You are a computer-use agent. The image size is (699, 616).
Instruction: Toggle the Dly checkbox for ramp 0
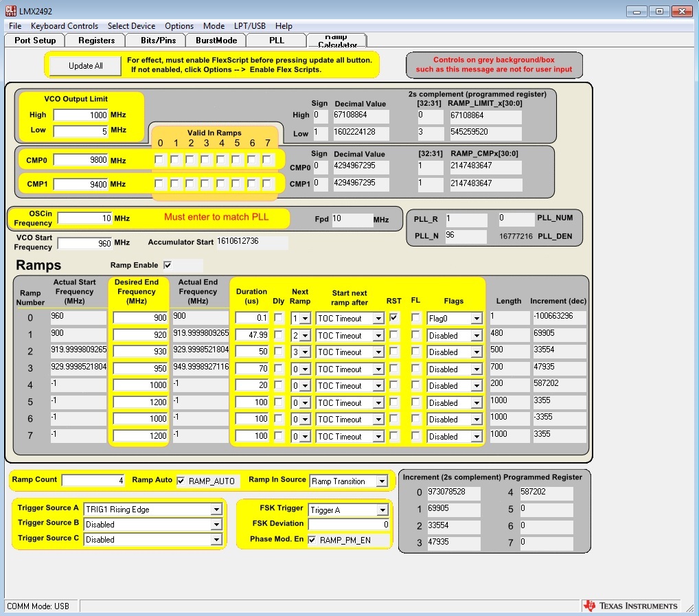(x=278, y=318)
